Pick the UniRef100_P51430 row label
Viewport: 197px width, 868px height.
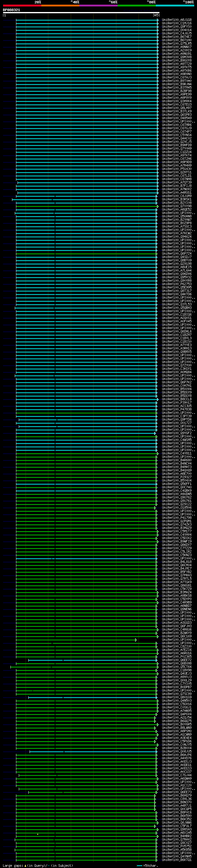click(x=177, y=169)
